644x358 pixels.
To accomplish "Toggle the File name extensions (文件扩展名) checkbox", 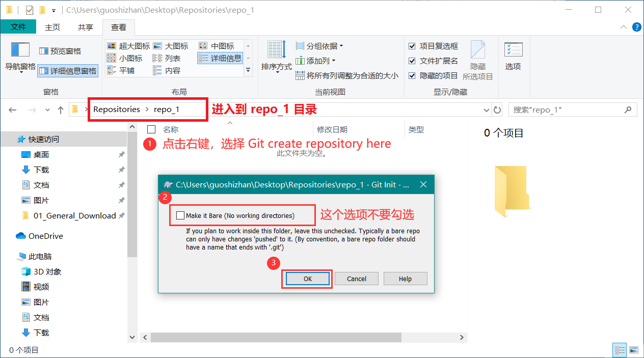I will pyautogui.click(x=412, y=61).
